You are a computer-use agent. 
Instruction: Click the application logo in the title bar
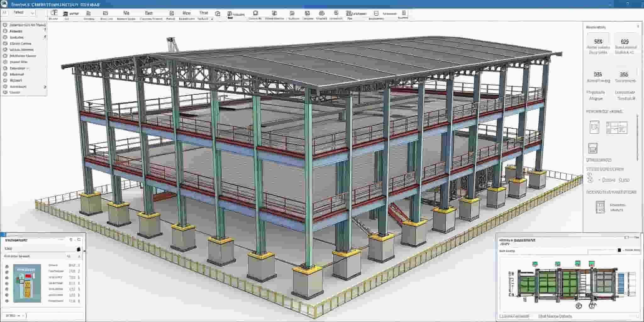4,4
